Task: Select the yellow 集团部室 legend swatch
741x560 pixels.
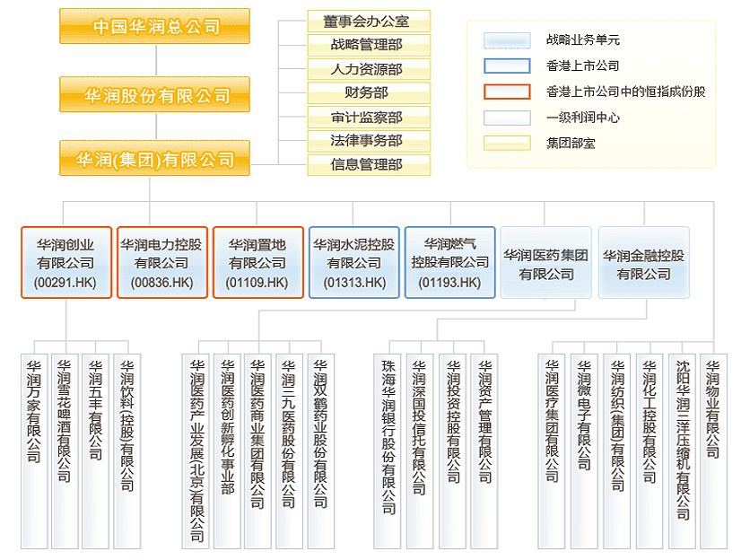Action: pos(506,143)
